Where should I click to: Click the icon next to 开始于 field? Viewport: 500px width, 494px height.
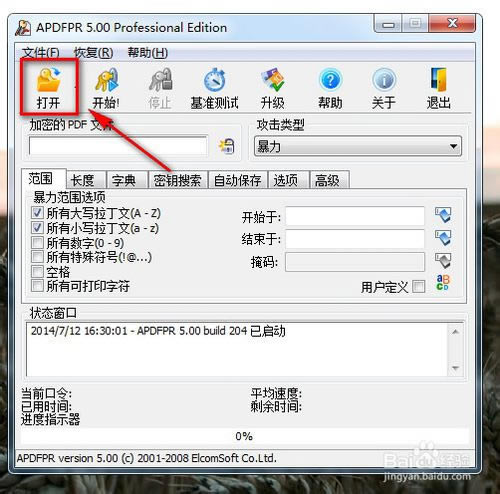pos(443,215)
